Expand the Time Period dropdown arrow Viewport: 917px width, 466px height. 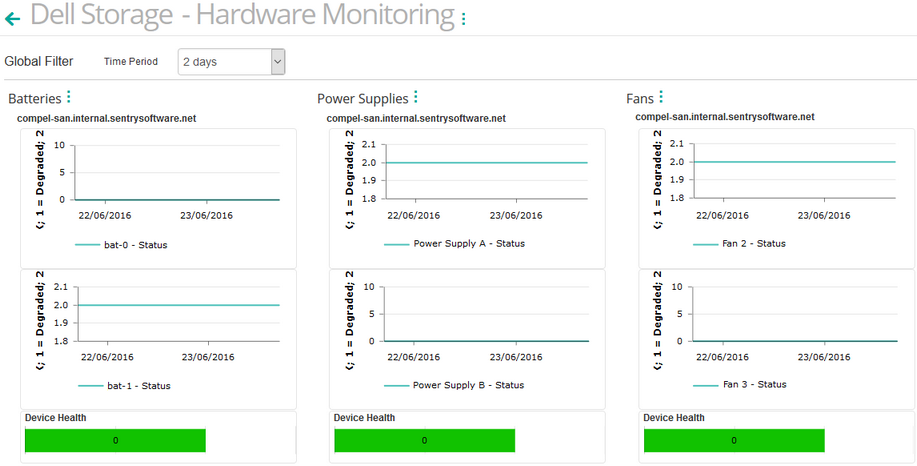click(278, 61)
